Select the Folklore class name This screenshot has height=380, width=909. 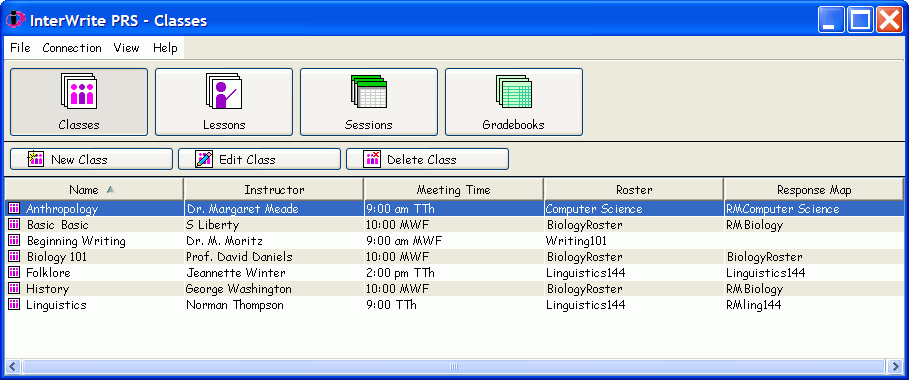[x=48, y=273]
